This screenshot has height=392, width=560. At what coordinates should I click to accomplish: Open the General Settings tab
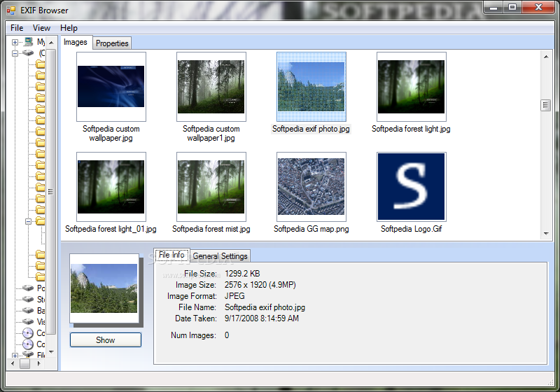pos(220,256)
